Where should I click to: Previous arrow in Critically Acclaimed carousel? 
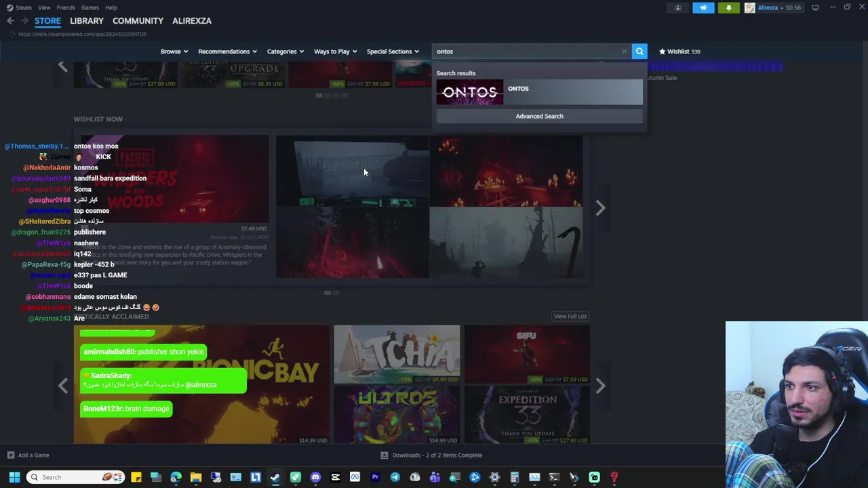point(63,386)
